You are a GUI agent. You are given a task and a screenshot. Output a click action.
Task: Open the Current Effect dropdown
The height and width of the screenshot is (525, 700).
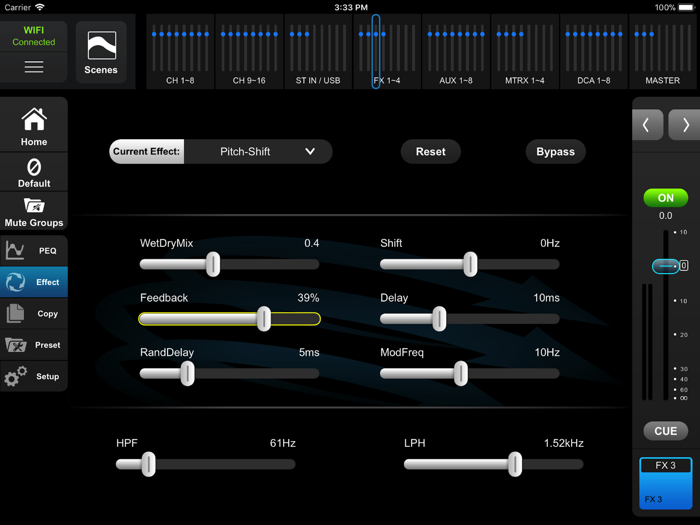(258, 152)
